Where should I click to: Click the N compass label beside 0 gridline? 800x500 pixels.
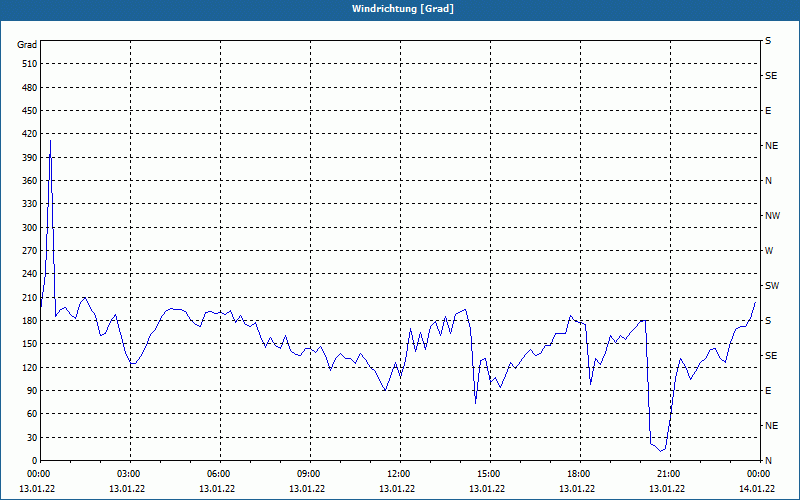pyautogui.click(x=768, y=461)
